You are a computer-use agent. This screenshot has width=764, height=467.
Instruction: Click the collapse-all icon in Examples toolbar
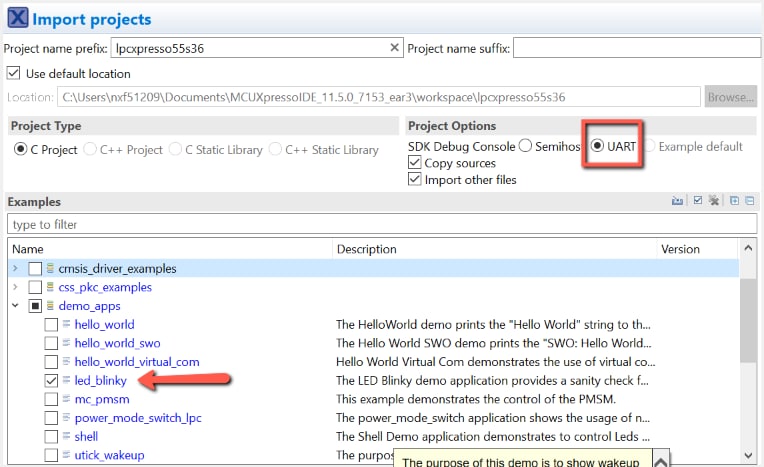750,201
